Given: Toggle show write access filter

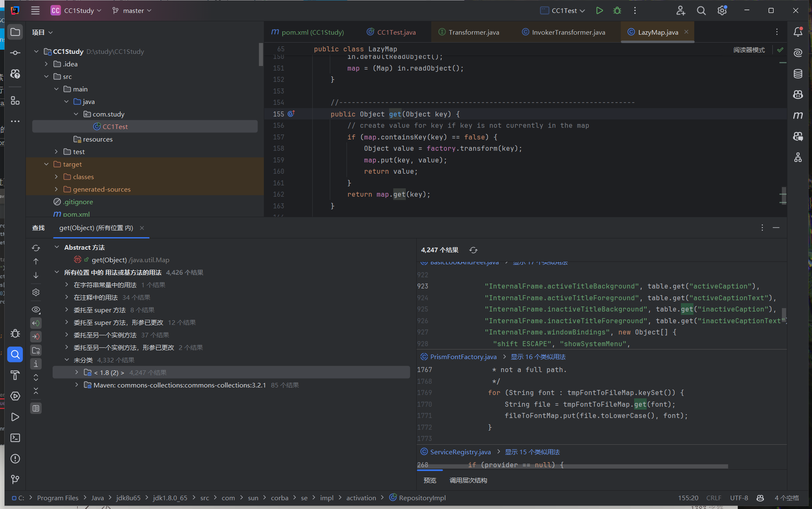Looking at the screenshot, I should click(x=36, y=337).
